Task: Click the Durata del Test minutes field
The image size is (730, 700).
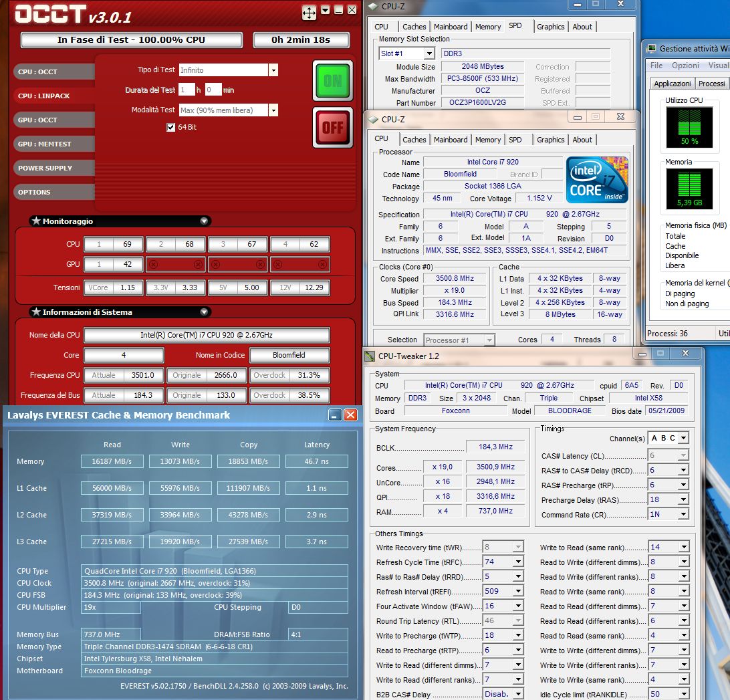Action: pyautogui.click(x=213, y=90)
